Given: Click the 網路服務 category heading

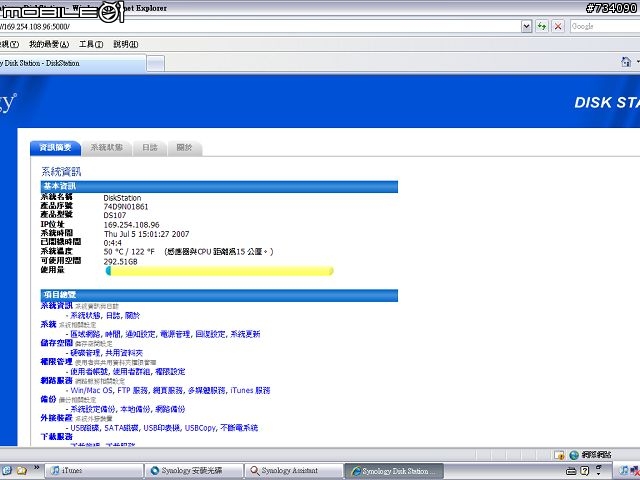Looking at the screenshot, I should [x=56, y=381].
